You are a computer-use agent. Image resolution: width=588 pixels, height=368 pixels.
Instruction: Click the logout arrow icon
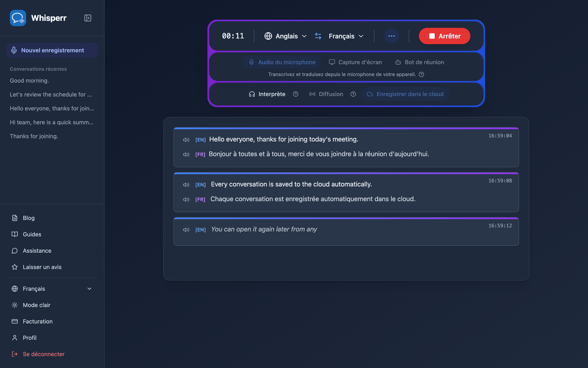pyautogui.click(x=15, y=354)
